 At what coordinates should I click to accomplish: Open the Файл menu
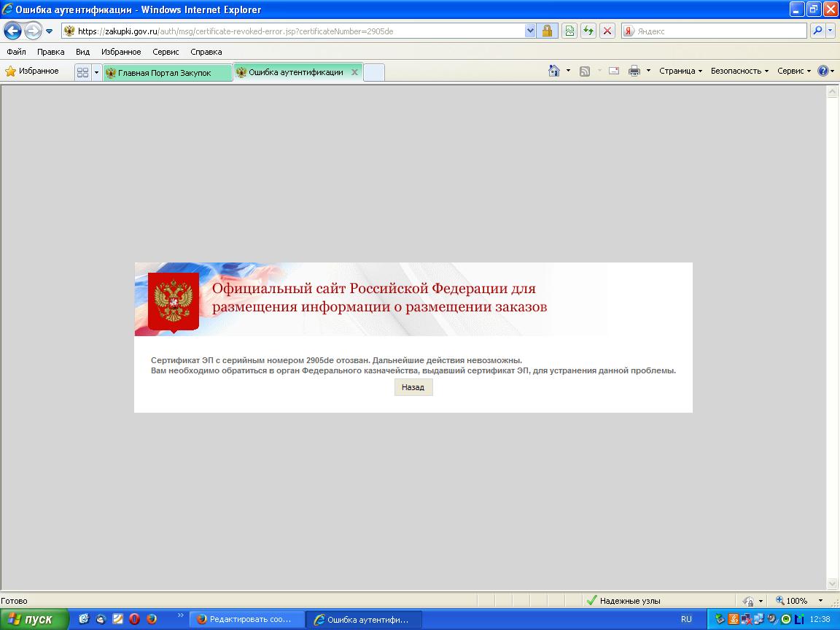(x=16, y=52)
